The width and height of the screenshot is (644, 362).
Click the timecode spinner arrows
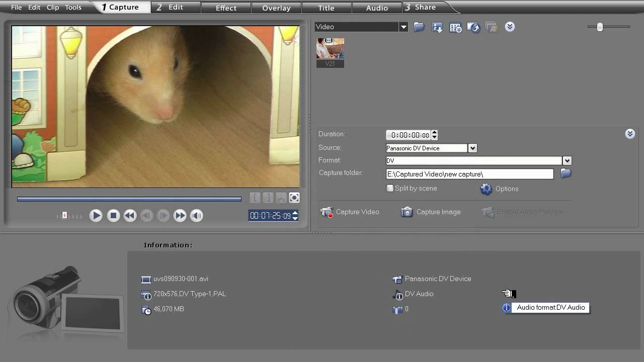point(295,216)
